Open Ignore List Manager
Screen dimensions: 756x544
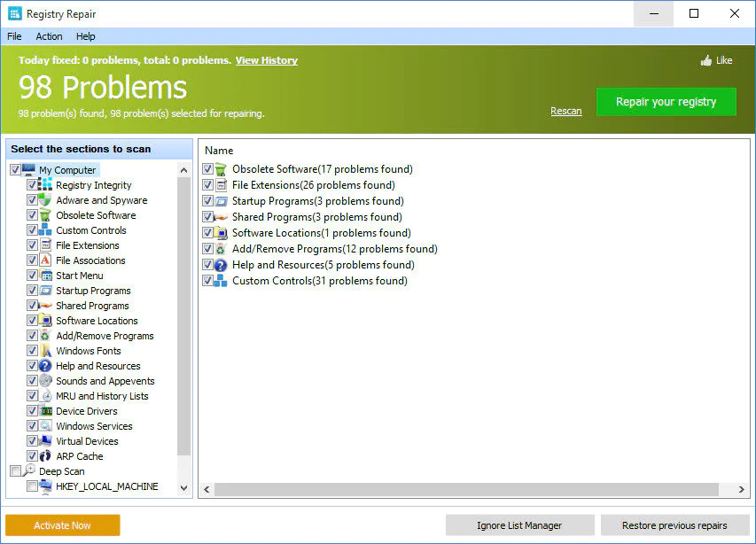(519, 525)
